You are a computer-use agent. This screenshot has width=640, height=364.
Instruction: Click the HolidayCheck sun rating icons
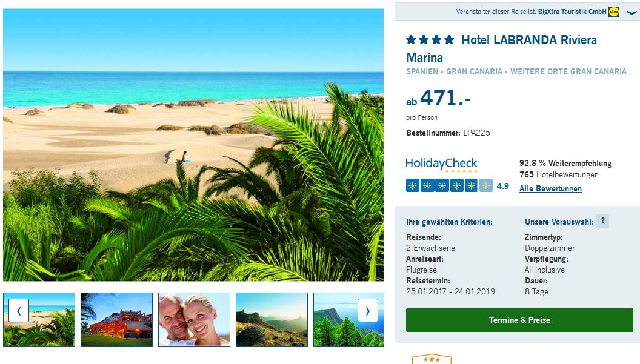(449, 186)
